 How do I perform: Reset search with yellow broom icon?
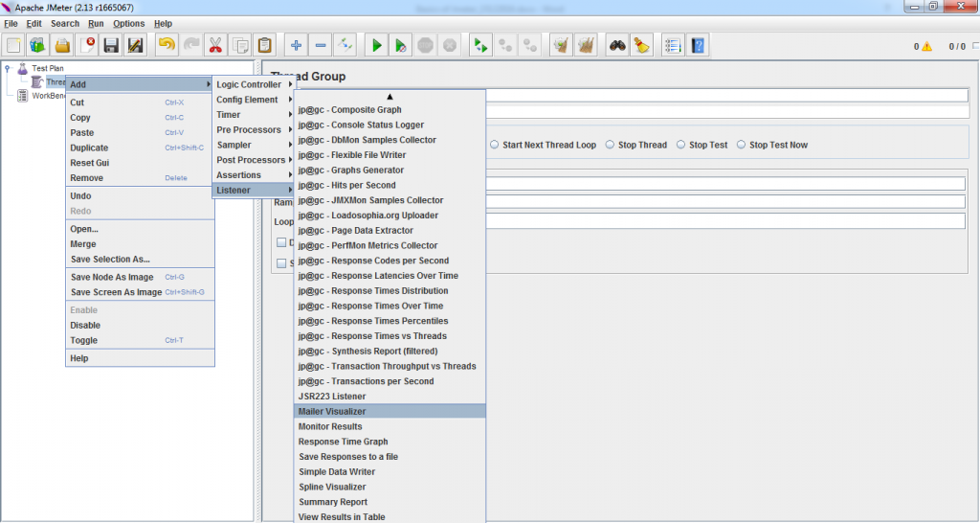click(x=641, y=45)
